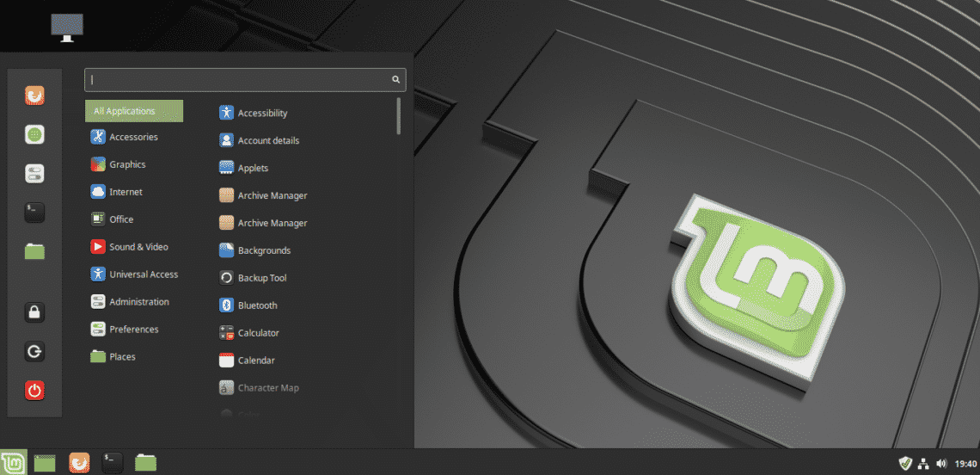Click the red power/shutdown icon in sidebar

pos(34,391)
